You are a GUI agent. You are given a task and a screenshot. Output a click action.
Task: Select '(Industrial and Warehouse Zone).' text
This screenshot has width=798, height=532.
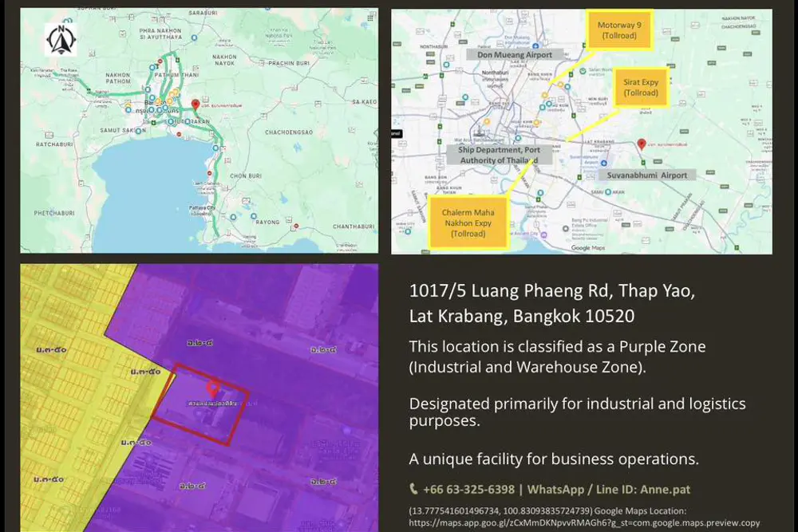pos(527,367)
